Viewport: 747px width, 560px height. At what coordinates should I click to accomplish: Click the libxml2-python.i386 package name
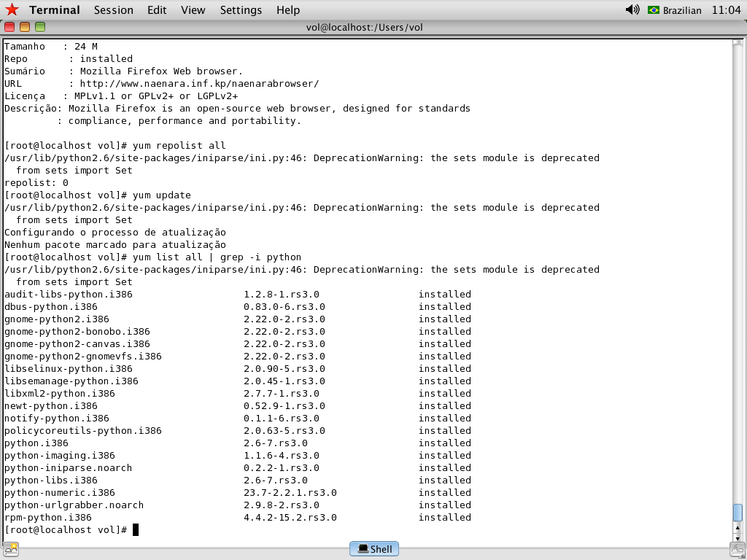point(60,393)
